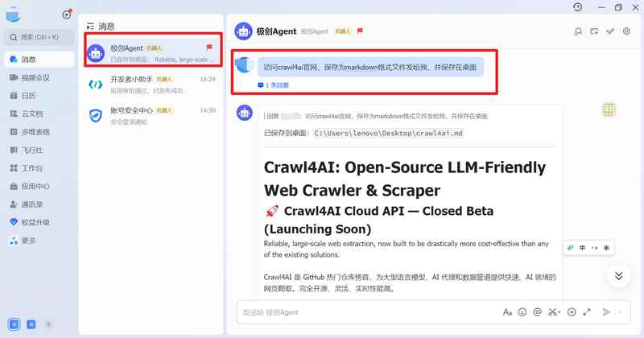Image resolution: width=644 pixels, height=338 pixels.
Task: Click the checkmark done icon in chat header
Action: (610, 31)
